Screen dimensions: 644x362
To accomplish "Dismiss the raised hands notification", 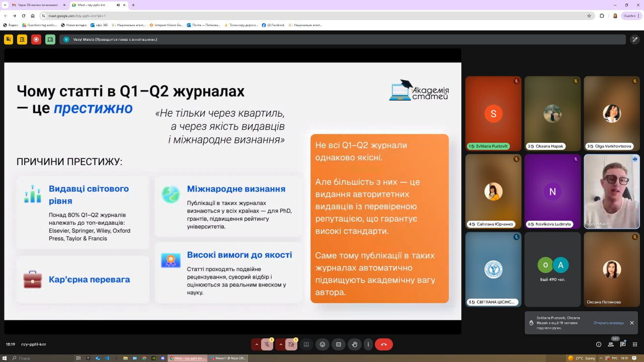I will point(632,323).
